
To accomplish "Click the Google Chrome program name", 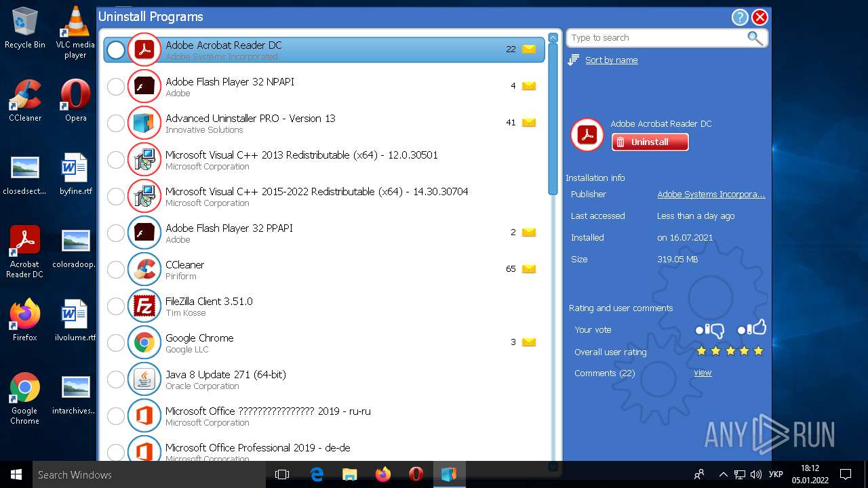I will [x=199, y=338].
